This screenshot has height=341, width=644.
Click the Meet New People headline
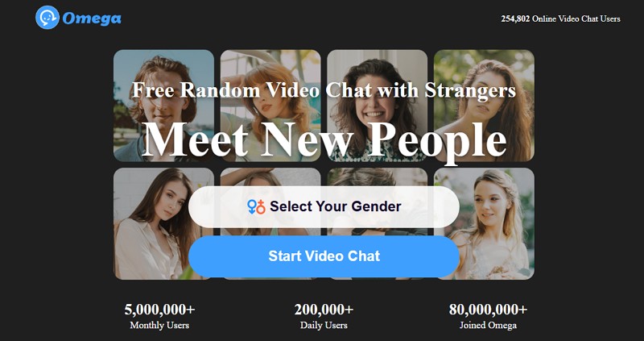324,139
